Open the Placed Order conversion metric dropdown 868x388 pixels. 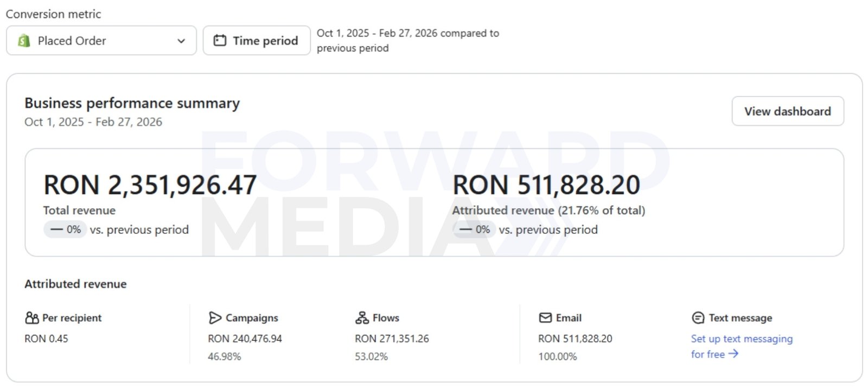coord(101,41)
